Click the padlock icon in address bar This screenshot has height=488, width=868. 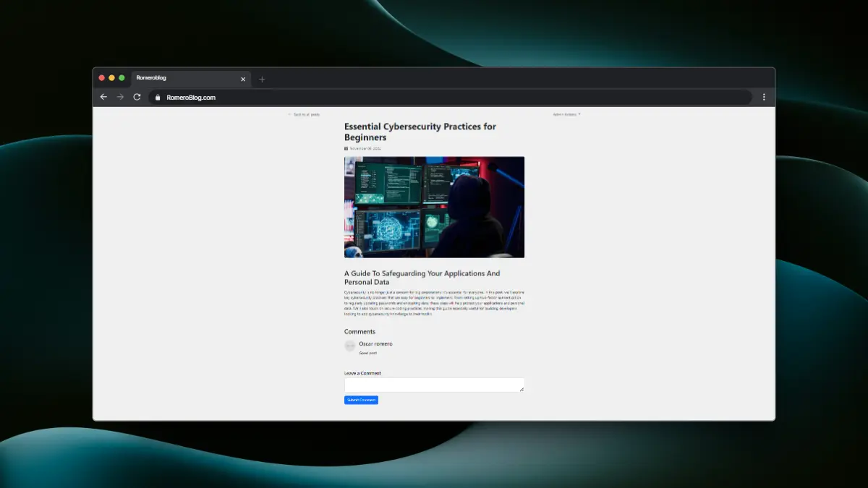[x=157, y=98]
